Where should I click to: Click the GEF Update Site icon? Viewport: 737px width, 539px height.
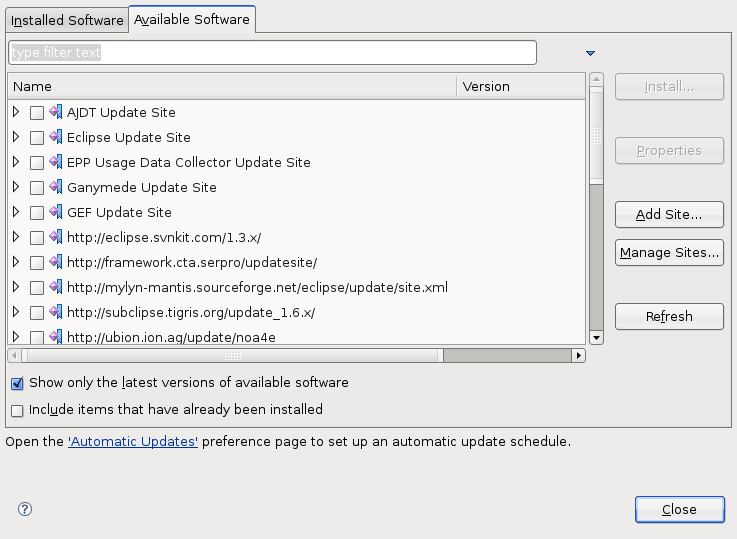pos(56,212)
